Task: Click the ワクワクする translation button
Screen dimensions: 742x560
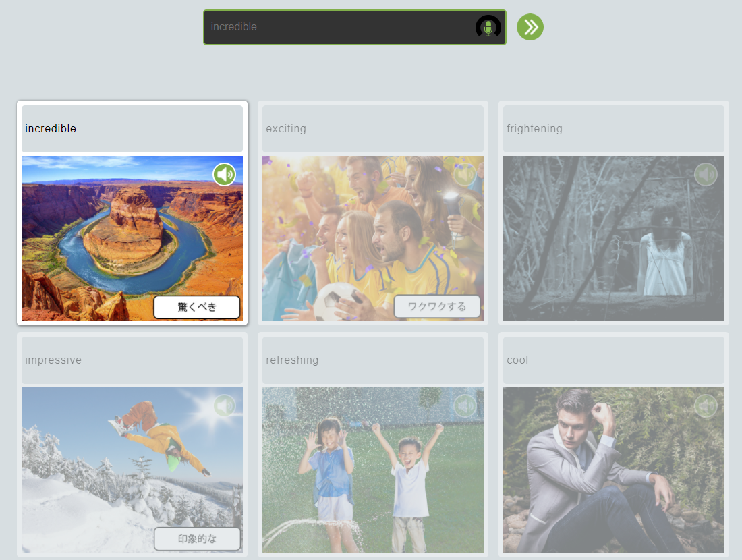Action: coord(437,307)
